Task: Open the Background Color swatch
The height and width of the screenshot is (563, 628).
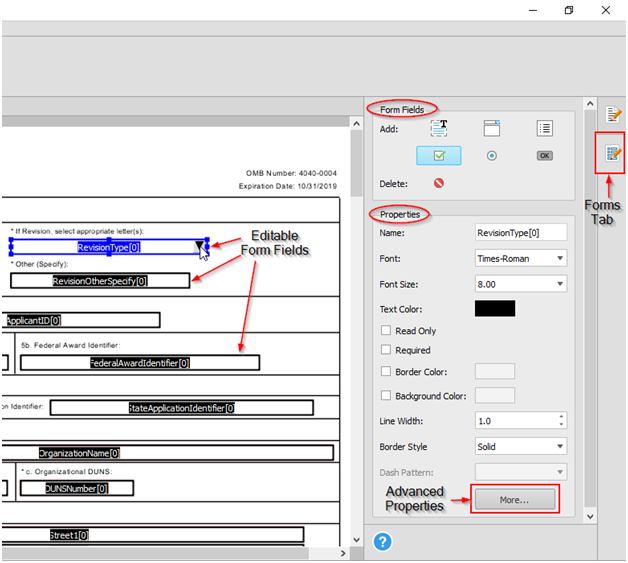Action: (x=495, y=395)
